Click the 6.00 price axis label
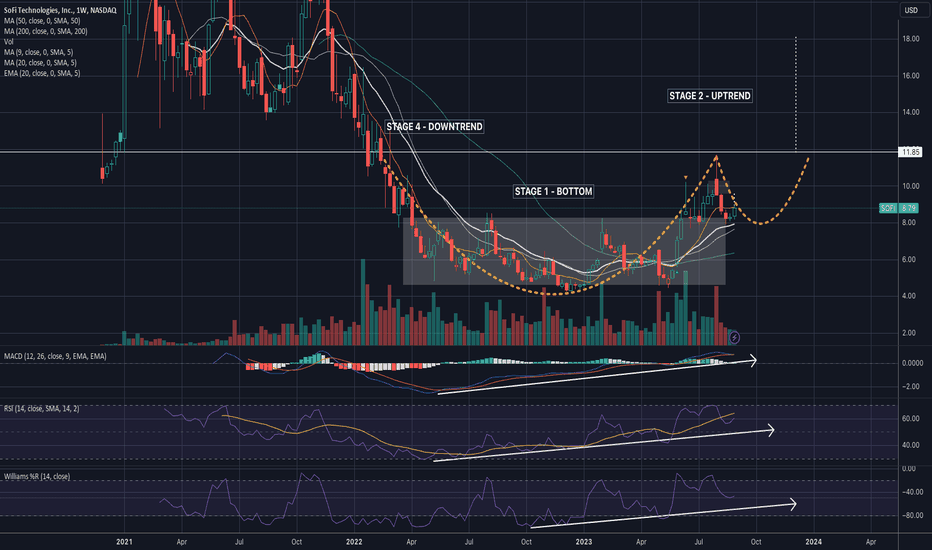This screenshot has width=932, height=550. tap(909, 260)
